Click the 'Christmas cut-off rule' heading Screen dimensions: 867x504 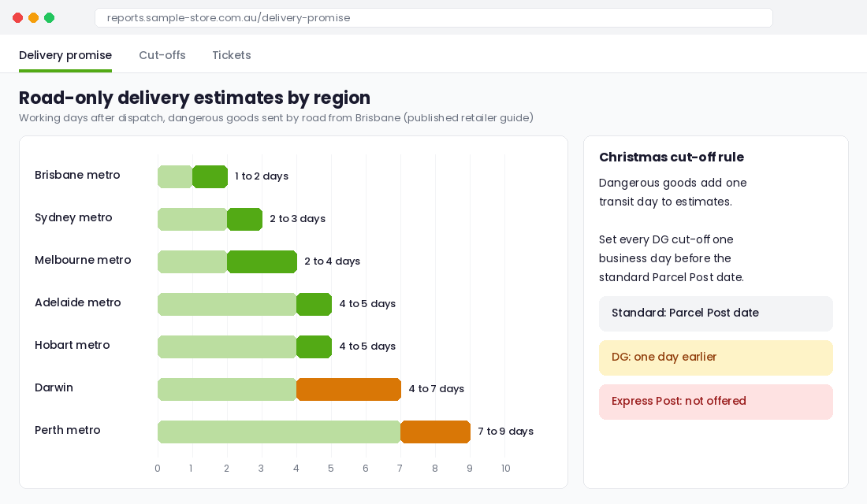(672, 157)
